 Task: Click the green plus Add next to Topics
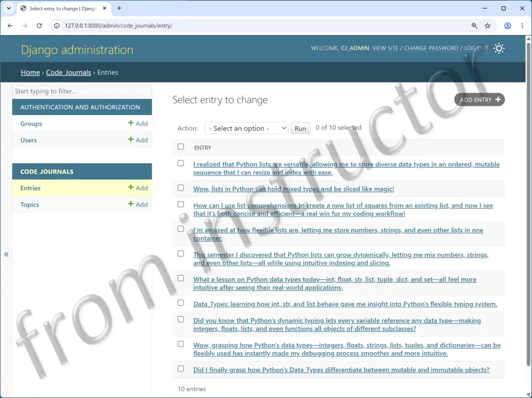tap(138, 204)
